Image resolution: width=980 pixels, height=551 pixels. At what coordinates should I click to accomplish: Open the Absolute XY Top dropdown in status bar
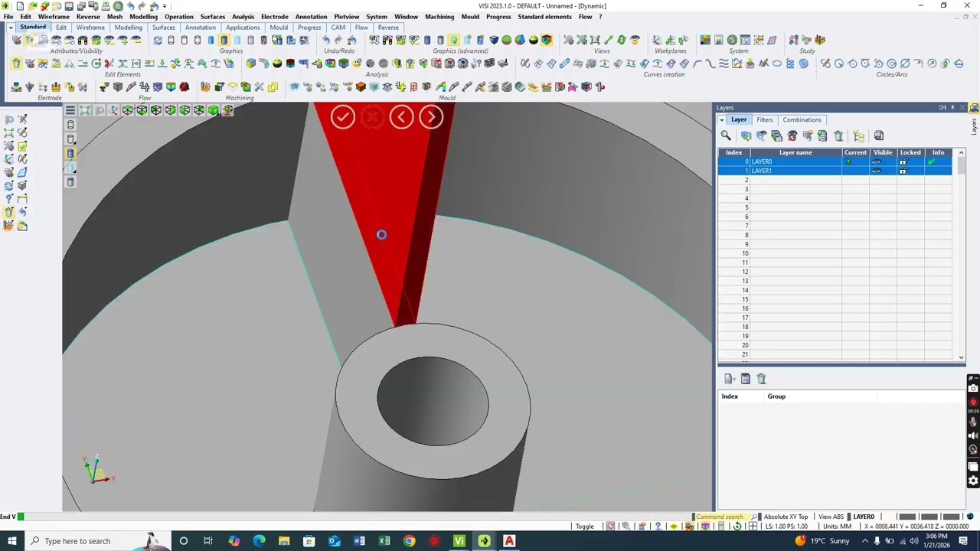(x=786, y=517)
